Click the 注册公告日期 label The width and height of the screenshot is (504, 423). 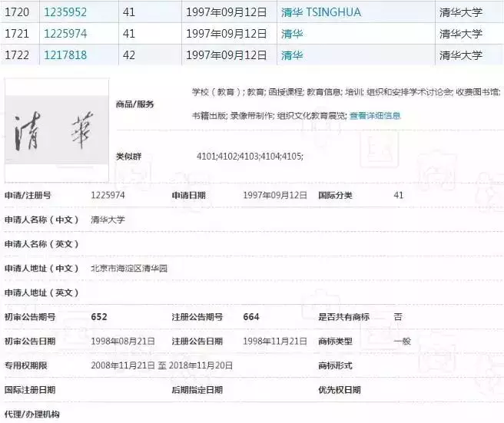point(197,341)
